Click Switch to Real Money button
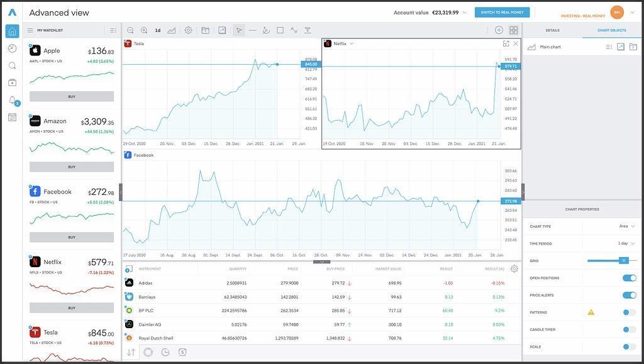 click(502, 13)
